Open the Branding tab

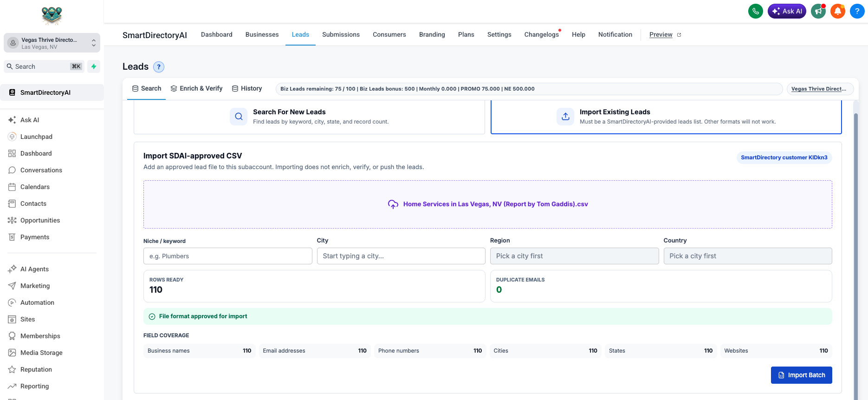point(432,34)
